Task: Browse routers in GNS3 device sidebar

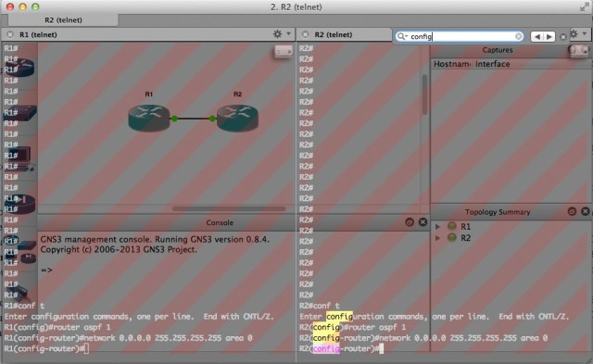Action: [20, 68]
